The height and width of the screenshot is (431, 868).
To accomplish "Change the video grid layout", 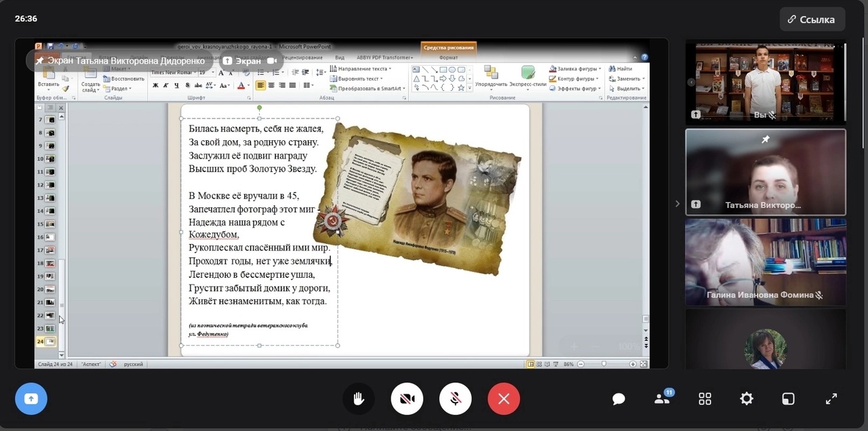I will 705,398.
